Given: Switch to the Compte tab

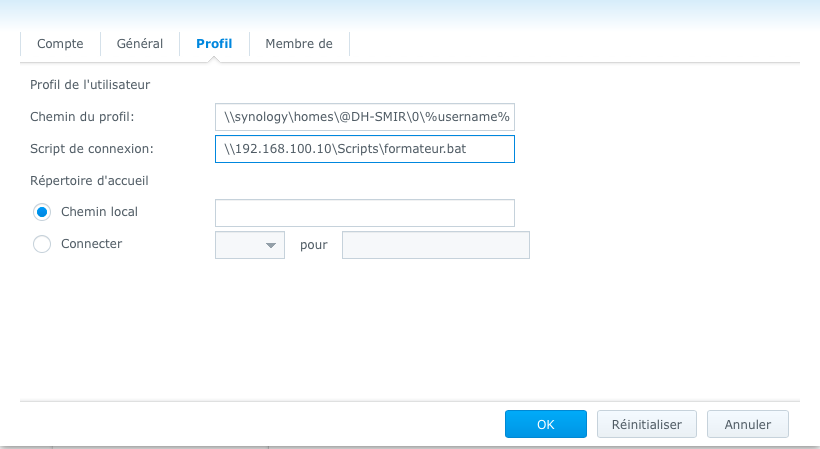Looking at the screenshot, I should 60,44.
